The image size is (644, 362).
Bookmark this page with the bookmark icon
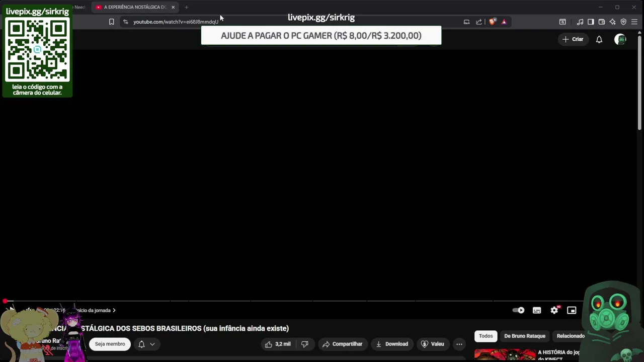112,22
